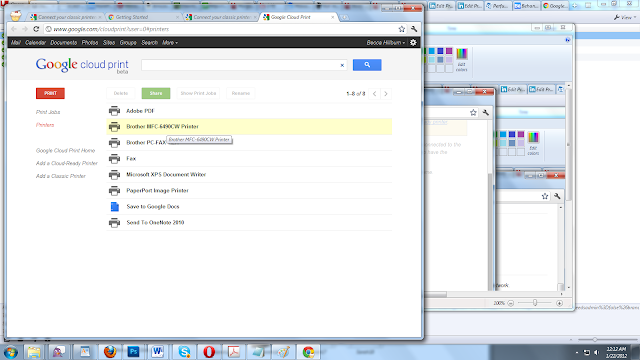Image resolution: width=640 pixels, height=360 pixels.
Task: Open Google Cloud Print Home link
Action: point(65,151)
